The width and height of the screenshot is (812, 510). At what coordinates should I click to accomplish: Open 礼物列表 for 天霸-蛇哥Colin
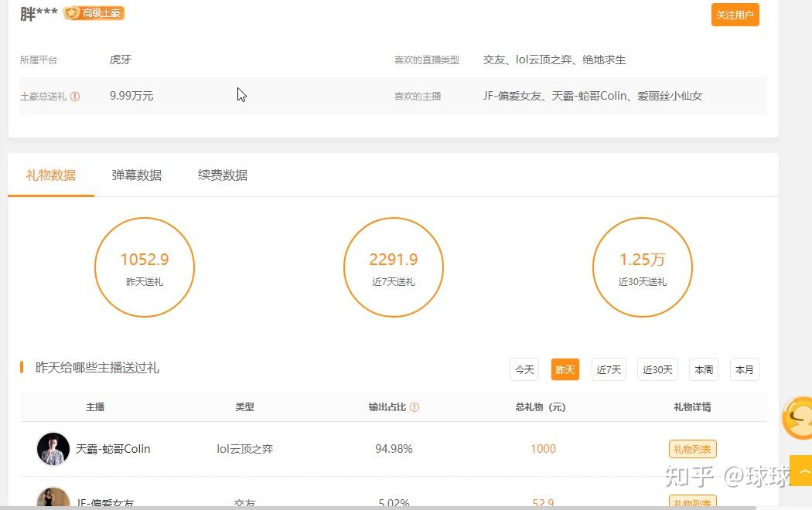click(x=691, y=448)
